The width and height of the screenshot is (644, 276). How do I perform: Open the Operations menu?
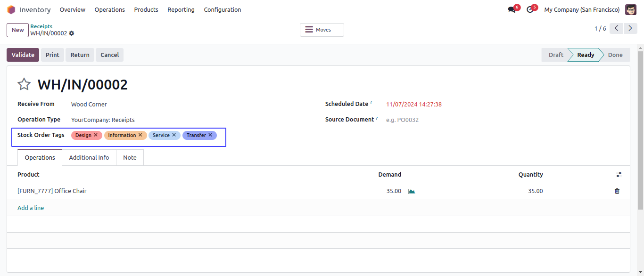[110, 9]
